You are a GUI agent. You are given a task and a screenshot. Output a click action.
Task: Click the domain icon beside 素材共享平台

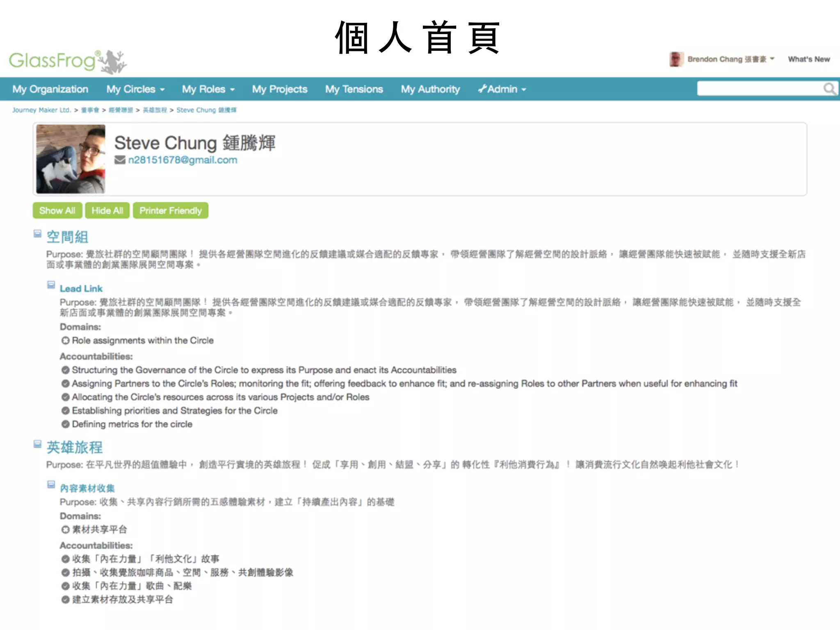(x=65, y=530)
